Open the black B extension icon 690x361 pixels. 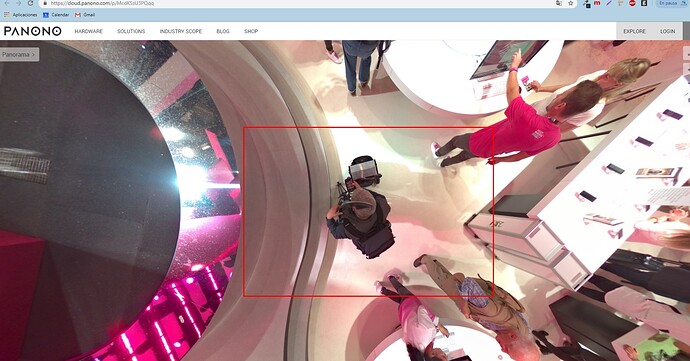point(644,3)
